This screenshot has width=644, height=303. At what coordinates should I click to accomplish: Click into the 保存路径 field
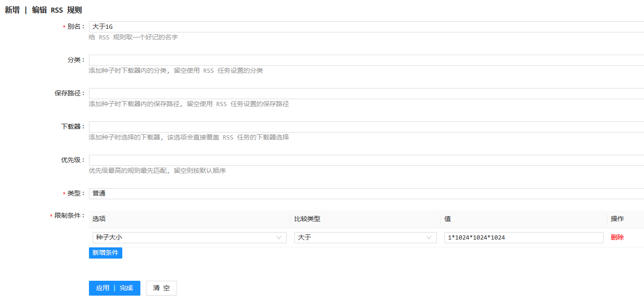366,94
